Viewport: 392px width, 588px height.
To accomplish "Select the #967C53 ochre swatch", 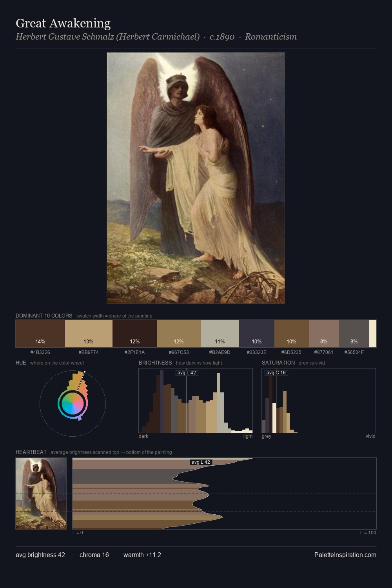I will 179,334.
